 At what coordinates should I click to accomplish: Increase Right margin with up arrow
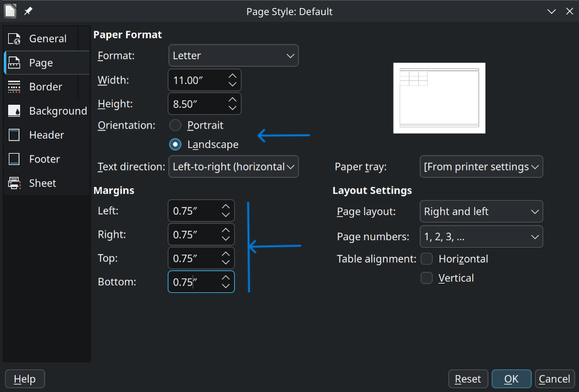coord(225,230)
